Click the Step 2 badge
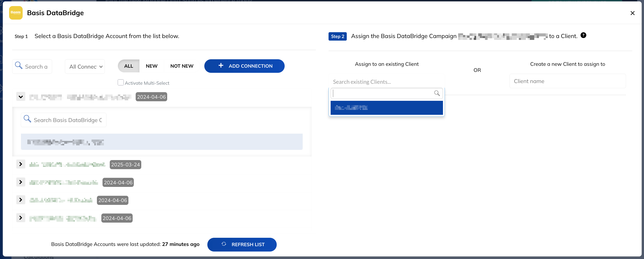 coord(337,36)
